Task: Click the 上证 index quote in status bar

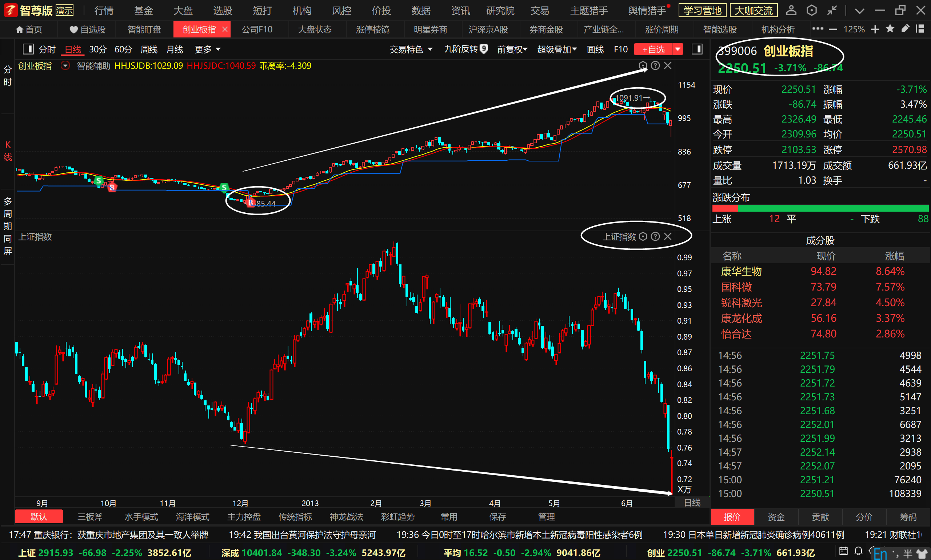Action: (x=105, y=553)
